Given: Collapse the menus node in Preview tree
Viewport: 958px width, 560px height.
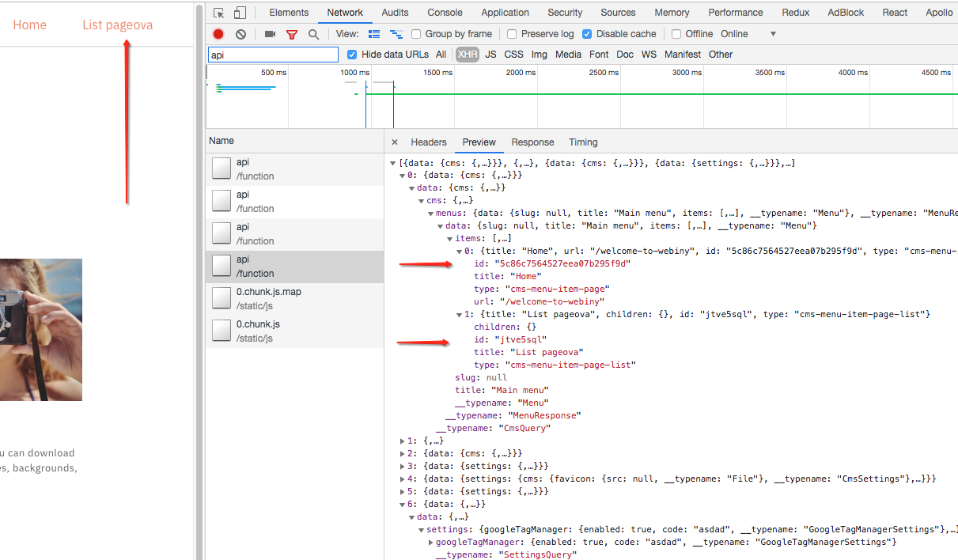Looking at the screenshot, I should tap(431, 213).
